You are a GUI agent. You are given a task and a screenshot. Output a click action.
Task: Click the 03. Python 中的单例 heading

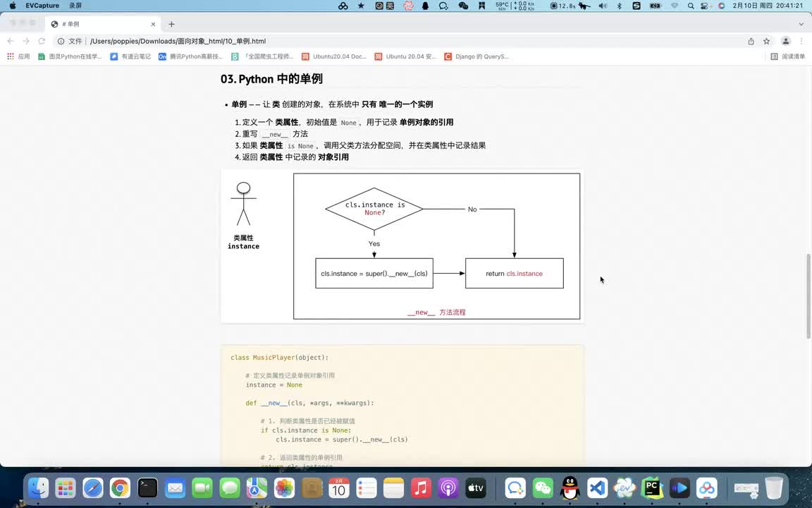[271, 79]
